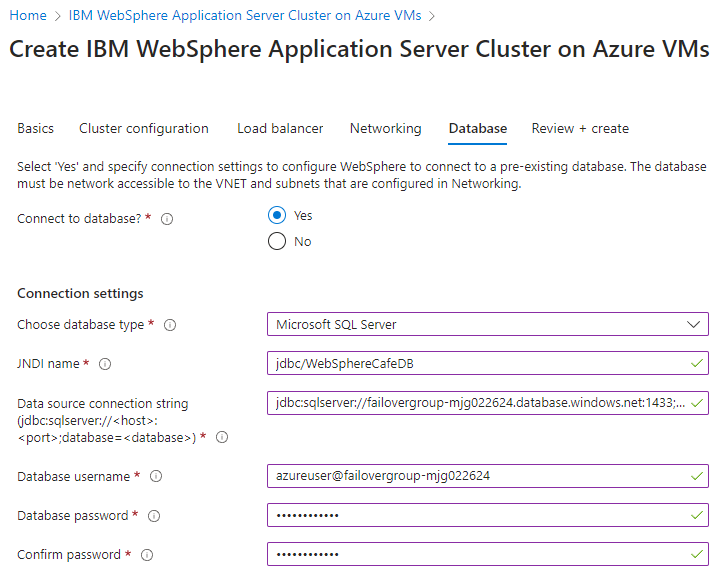Select Yes for Connect to database
This screenshot has height=580, width=722.
click(277, 215)
